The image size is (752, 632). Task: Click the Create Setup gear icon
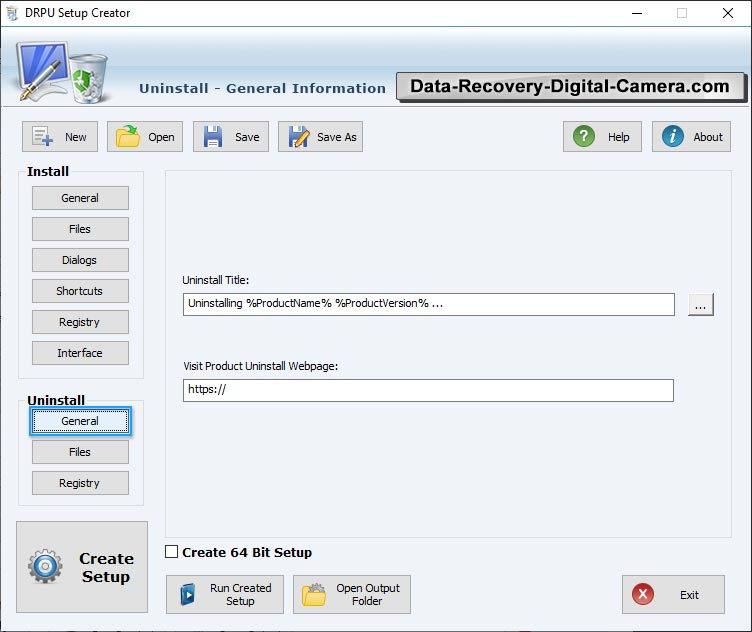45,566
